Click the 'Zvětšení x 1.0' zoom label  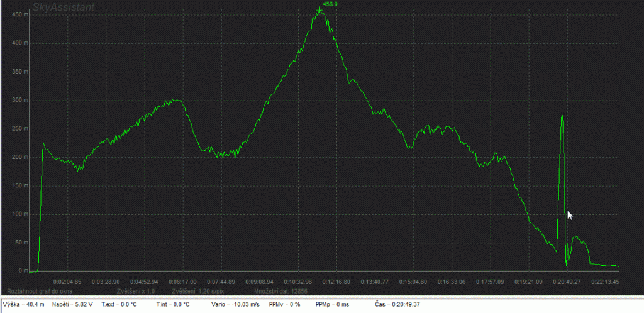[x=136, y=292]
